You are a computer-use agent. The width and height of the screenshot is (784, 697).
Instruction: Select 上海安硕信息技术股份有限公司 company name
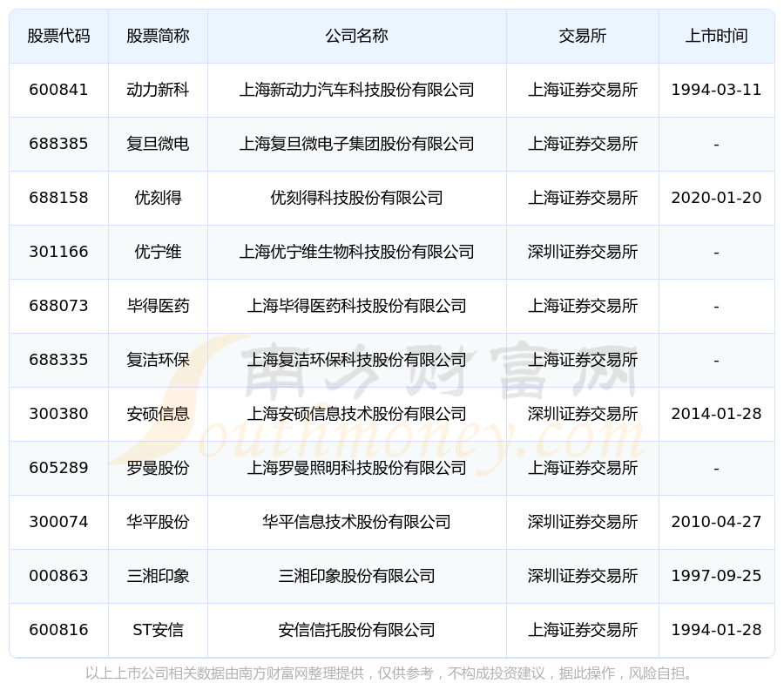(356, 414)
